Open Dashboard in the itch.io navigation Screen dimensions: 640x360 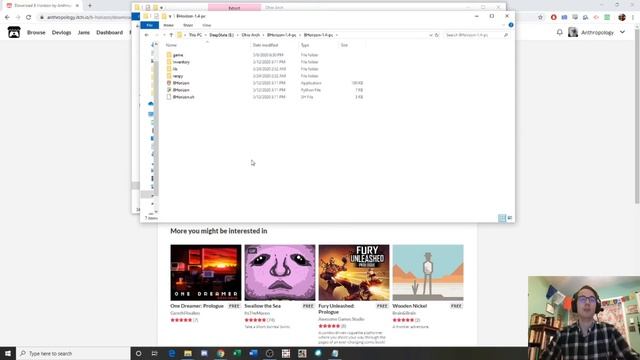109,32
